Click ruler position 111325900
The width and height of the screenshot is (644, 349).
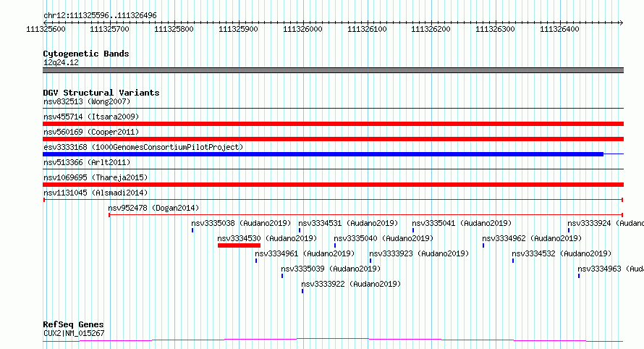click(x=238, y=29)
